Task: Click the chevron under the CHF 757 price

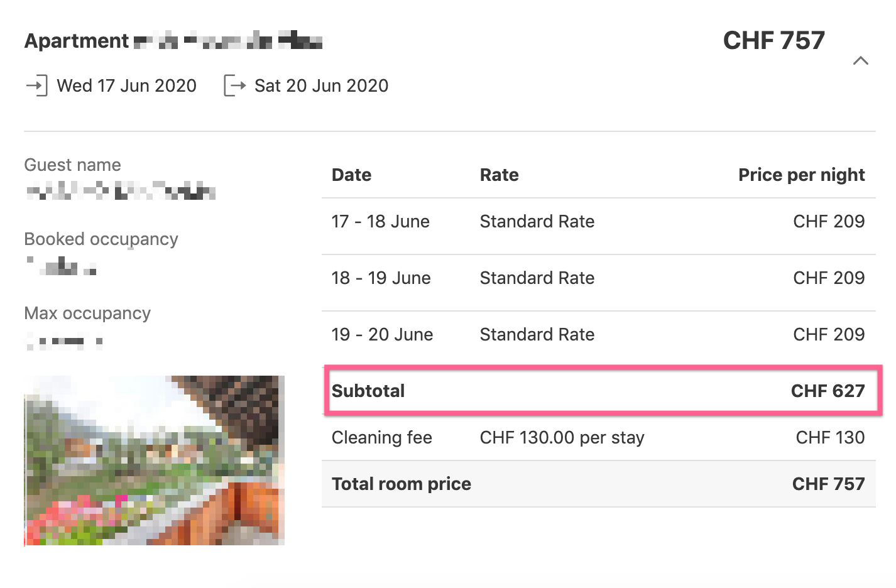Action: click(x=861, y=61)
